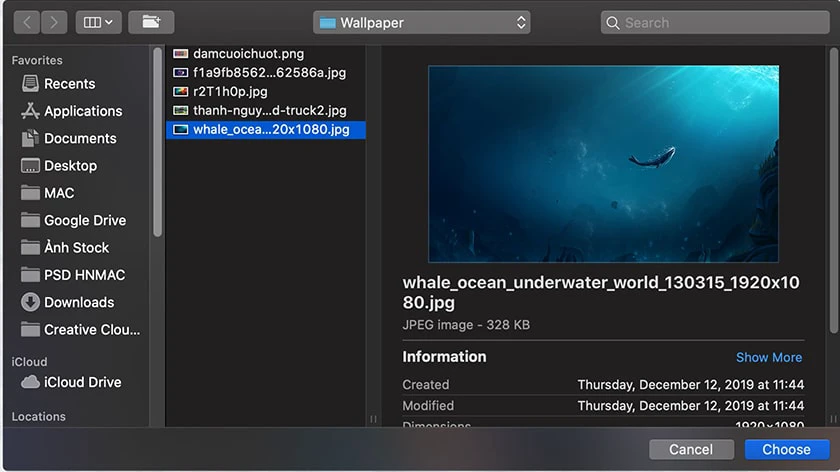This screenshot has width=840, height=472.
Task: Open Downloads in the sidebar
Action: point(80,302)
